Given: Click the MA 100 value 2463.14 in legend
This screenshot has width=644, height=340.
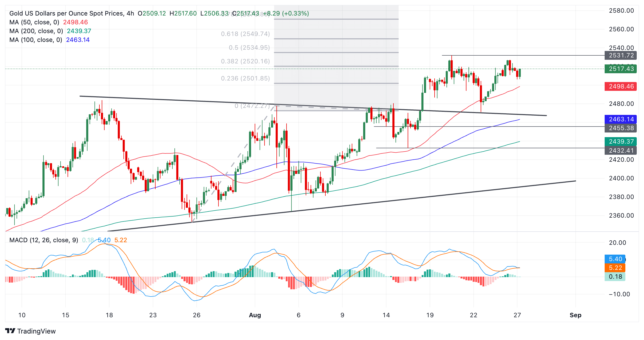Looking at the screenshot, I should [78, 40].
